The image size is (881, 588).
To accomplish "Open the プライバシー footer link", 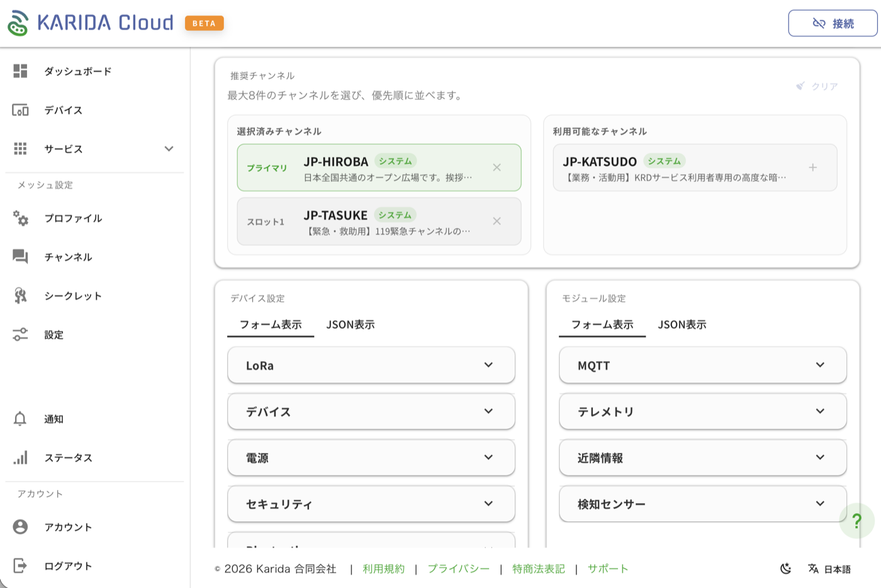I will pyautogui.click(x=459, y=568).
